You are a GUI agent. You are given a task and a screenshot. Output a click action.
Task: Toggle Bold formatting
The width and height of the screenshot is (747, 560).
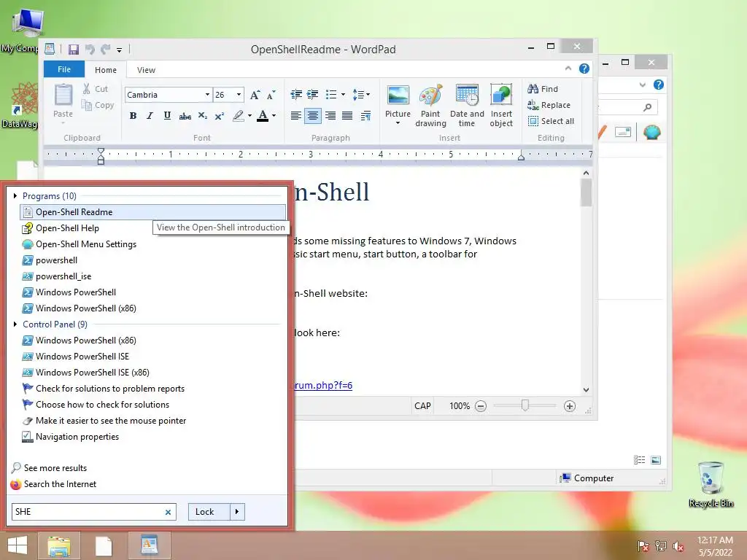coord(133,116)
